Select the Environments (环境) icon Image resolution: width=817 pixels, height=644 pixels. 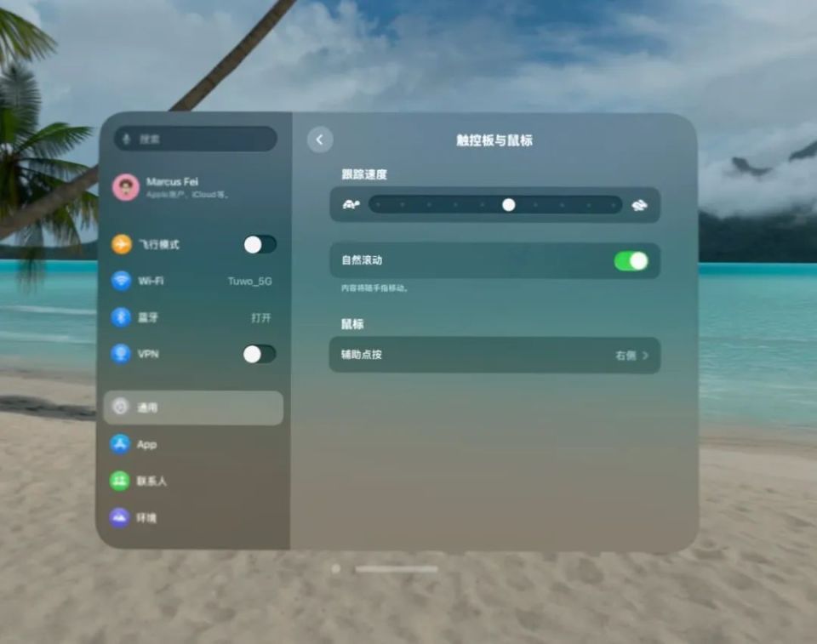pyautogui.click(x=120, y=517)
